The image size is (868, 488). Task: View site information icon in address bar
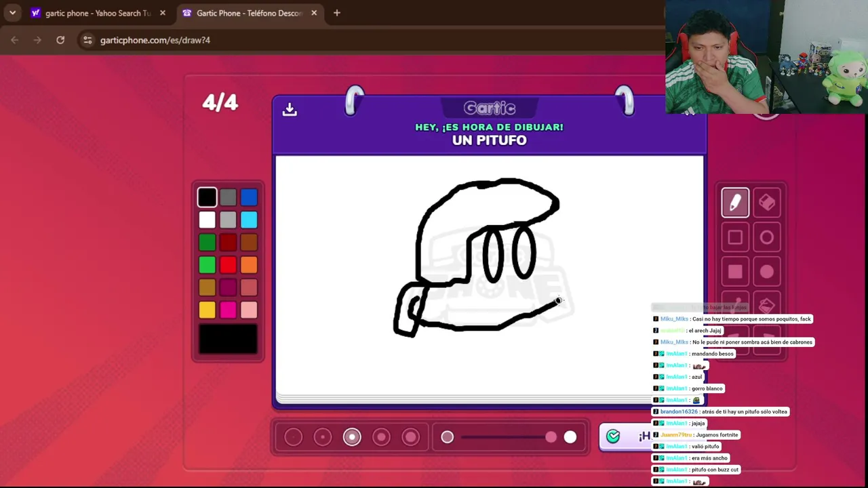87,40
